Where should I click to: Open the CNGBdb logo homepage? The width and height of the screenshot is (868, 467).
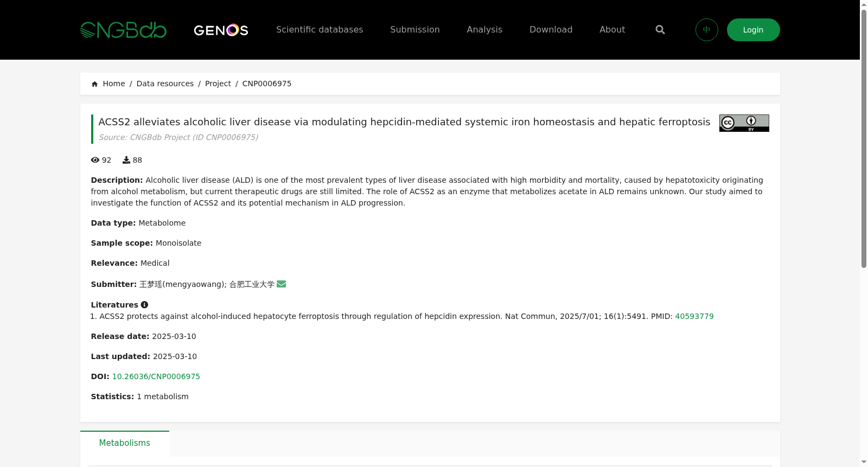(x=123, y=30)
